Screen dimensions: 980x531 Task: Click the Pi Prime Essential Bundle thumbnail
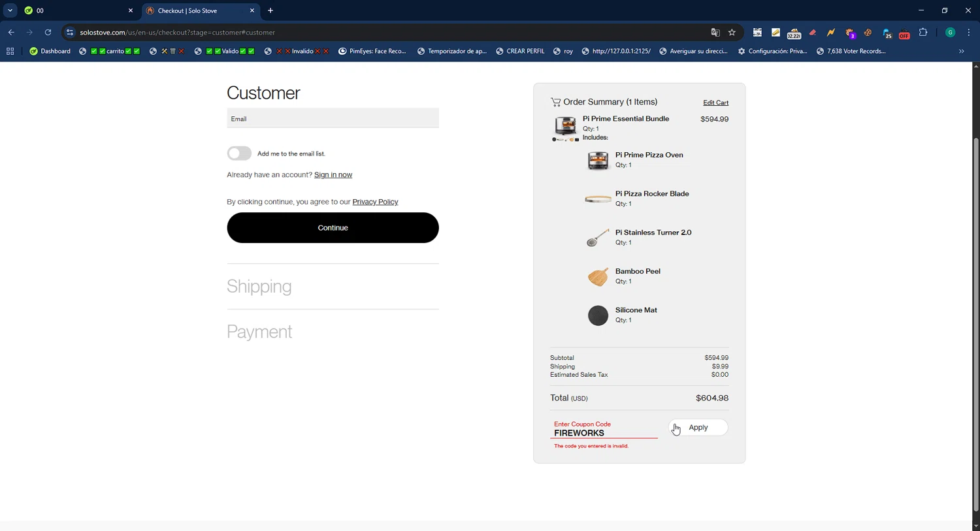(566, 129)
